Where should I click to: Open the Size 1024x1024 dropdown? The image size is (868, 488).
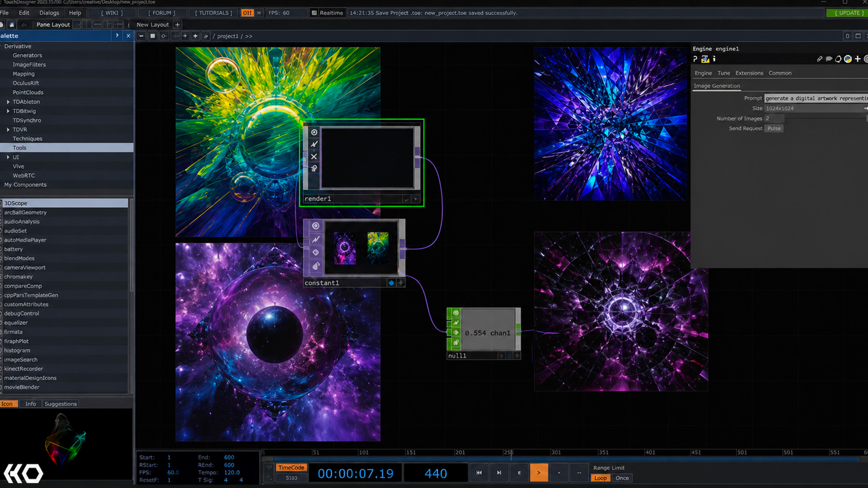tap(816, 108)
